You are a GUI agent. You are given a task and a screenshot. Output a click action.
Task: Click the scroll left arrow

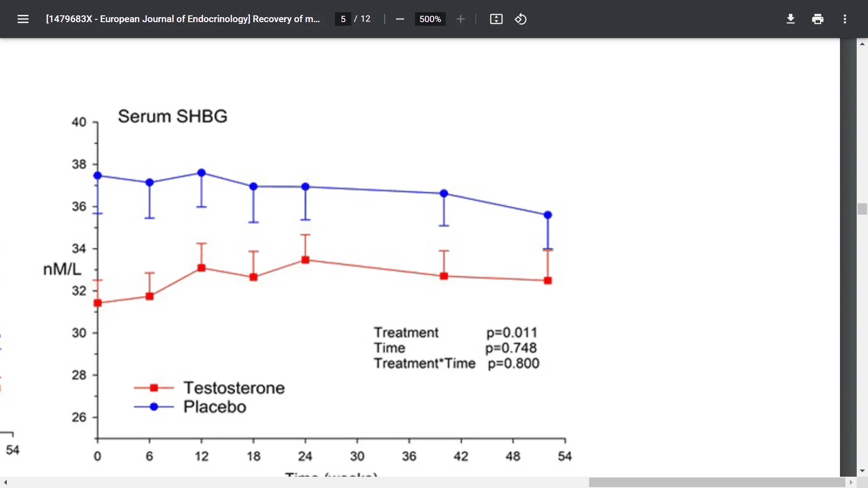tap(5, 483)
